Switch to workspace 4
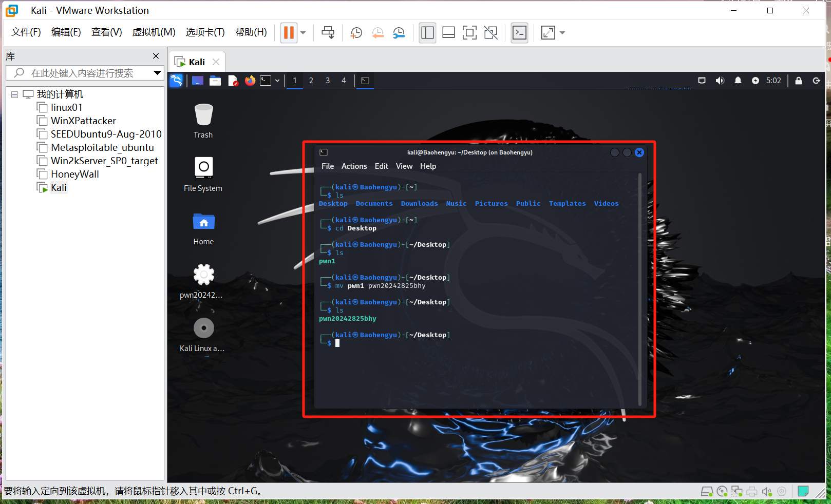The image size is (831, 504). [344, 81]
